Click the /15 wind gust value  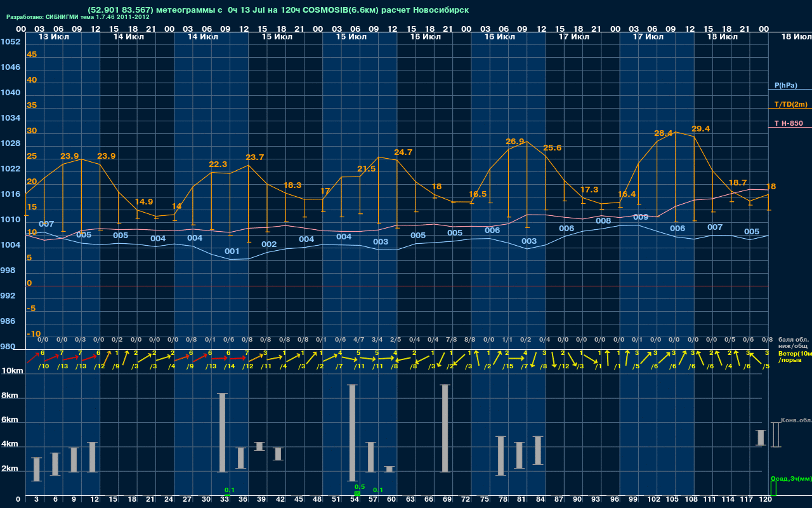pos(507,366)
